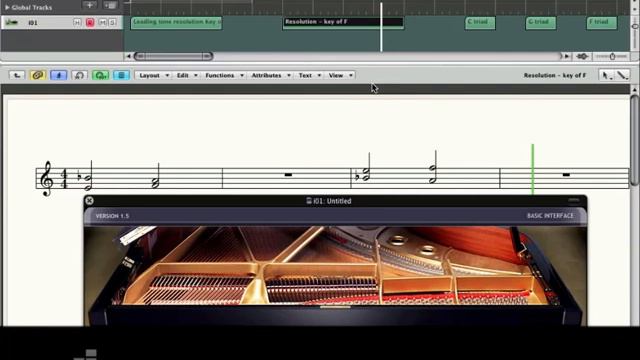Adjust the vertical zoom slider on the right edge
640x360 pixels.
click(x=635, y=27)
